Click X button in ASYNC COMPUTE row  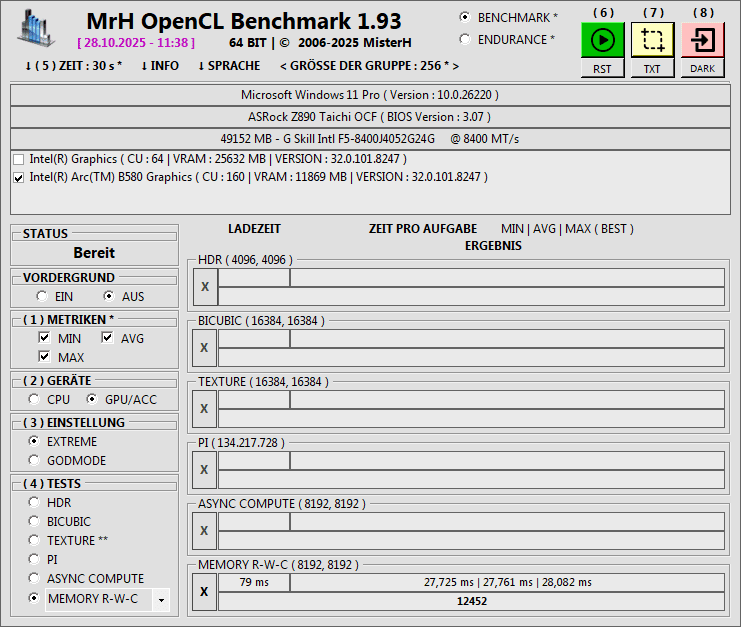[x=204, y=531]
